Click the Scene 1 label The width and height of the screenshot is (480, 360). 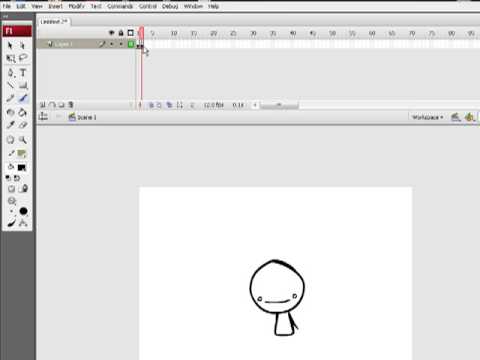click(87, 117)
